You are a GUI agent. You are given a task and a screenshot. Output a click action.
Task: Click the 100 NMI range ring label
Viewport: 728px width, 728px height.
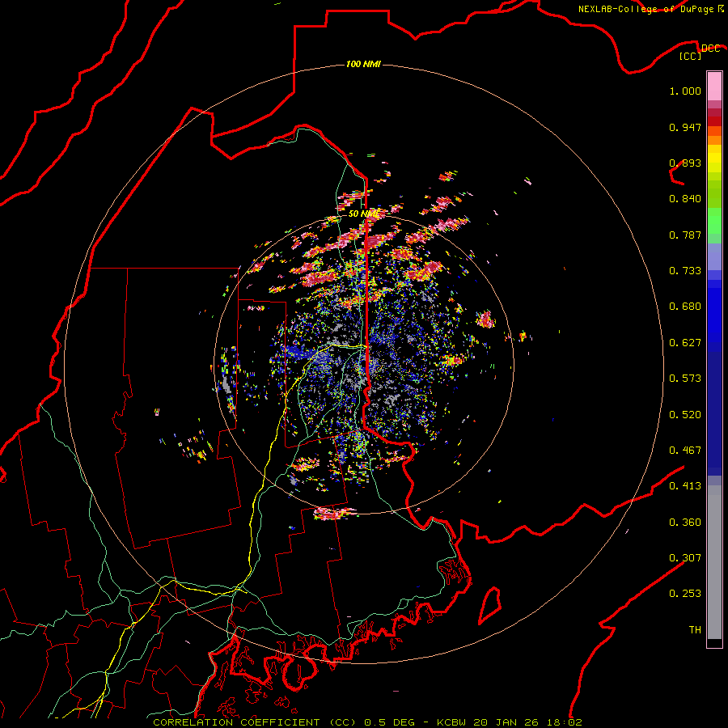pyautogui.click(x=363, y=64)
